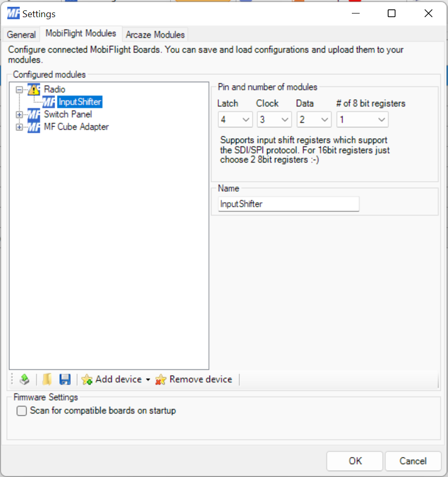Click the Add device star icon

coord(87,379)
